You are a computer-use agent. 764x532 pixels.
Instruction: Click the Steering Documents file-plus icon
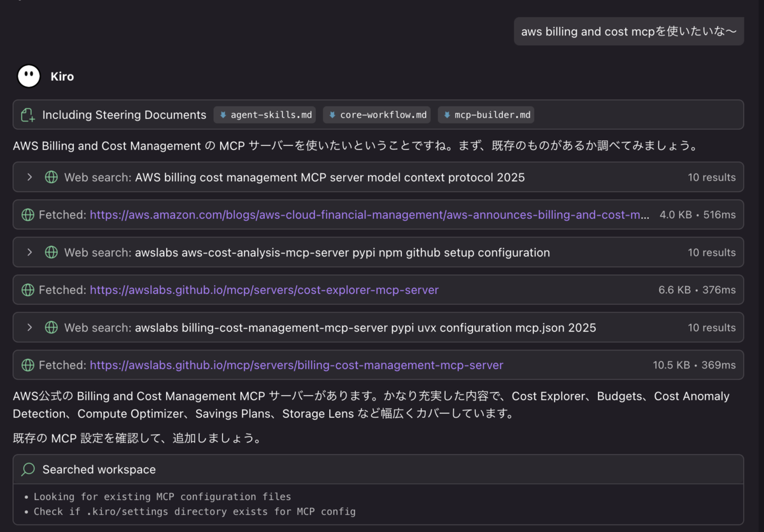[x=28, y=115]
